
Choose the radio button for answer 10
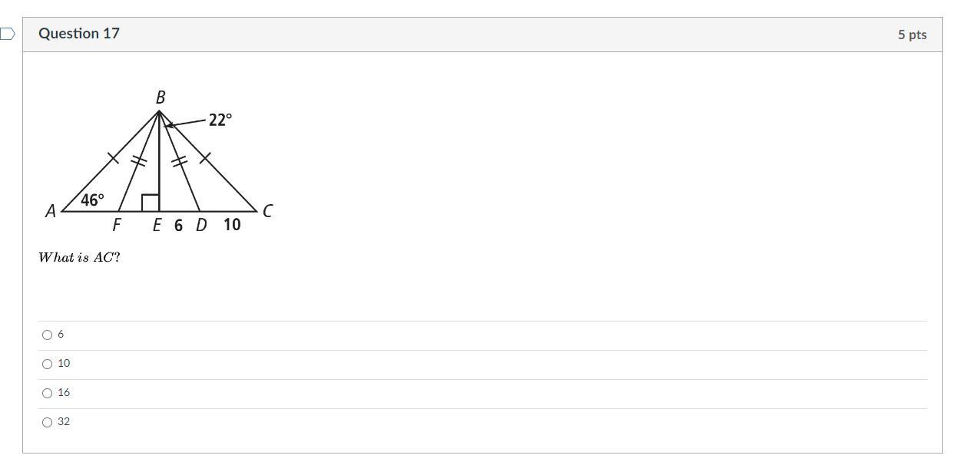(x=48, y=364)
